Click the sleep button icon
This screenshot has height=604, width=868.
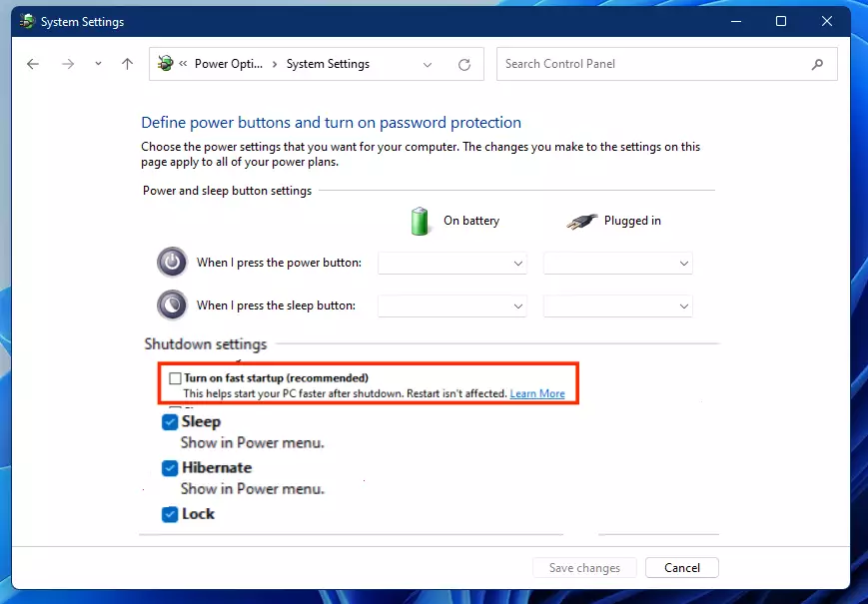tap(172, 304)
